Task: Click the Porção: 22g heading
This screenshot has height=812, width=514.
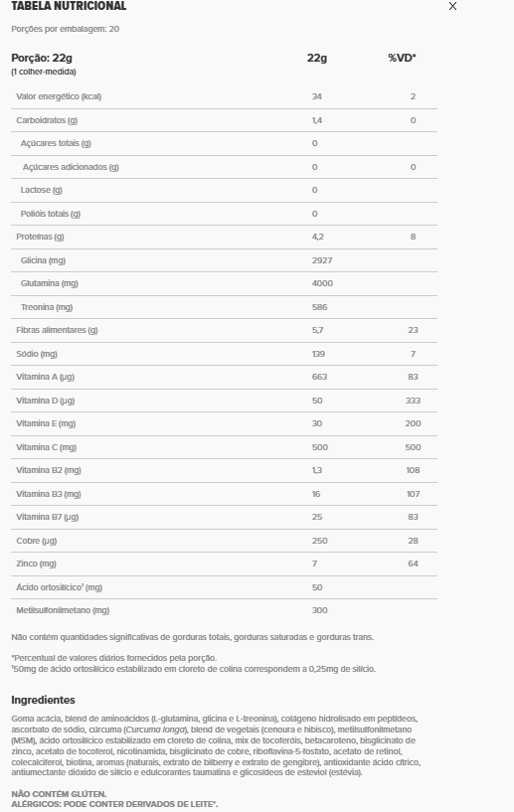Action: [42, 58]
